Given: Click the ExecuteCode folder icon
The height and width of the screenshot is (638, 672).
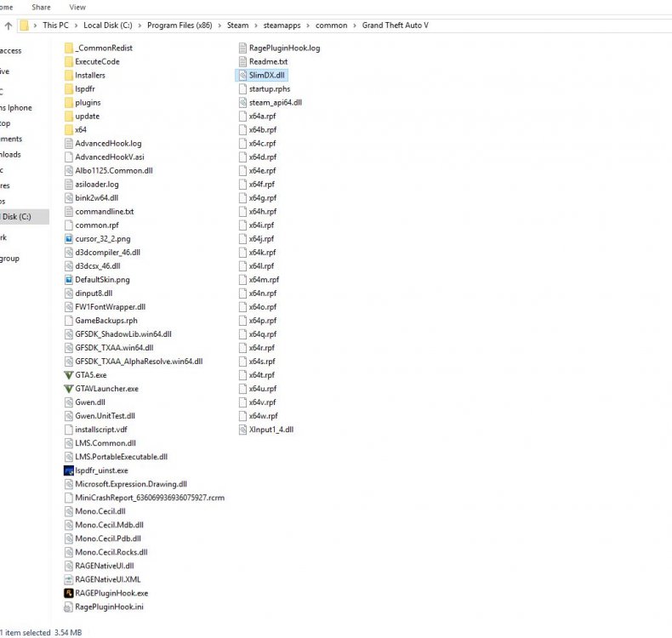Looking at the screenshot, I should tap(69, 62).
